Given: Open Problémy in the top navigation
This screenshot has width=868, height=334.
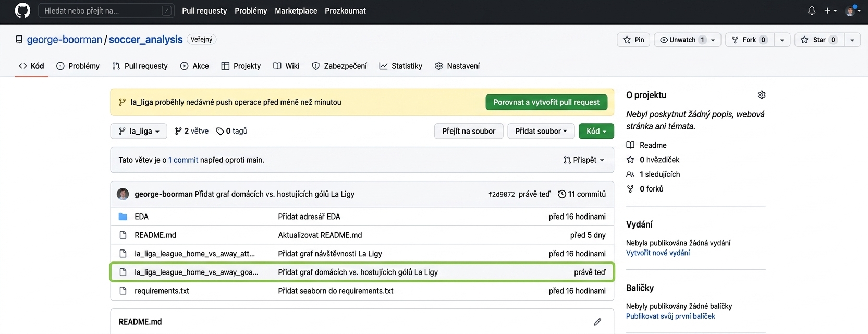Looking at the screenshot, I should tap(251, 10).
